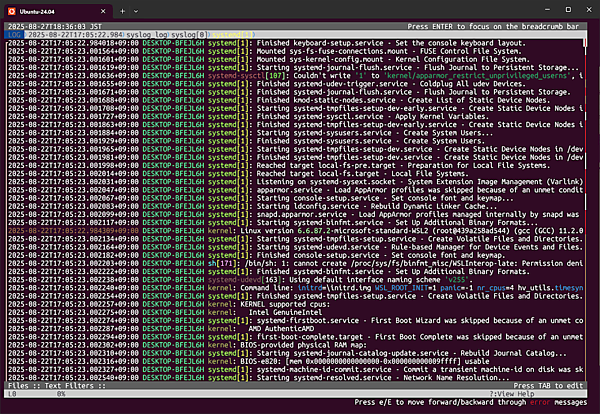Click the L0 0% position indicator
Viewport: 600px width, 414px height.
point(30,393)
